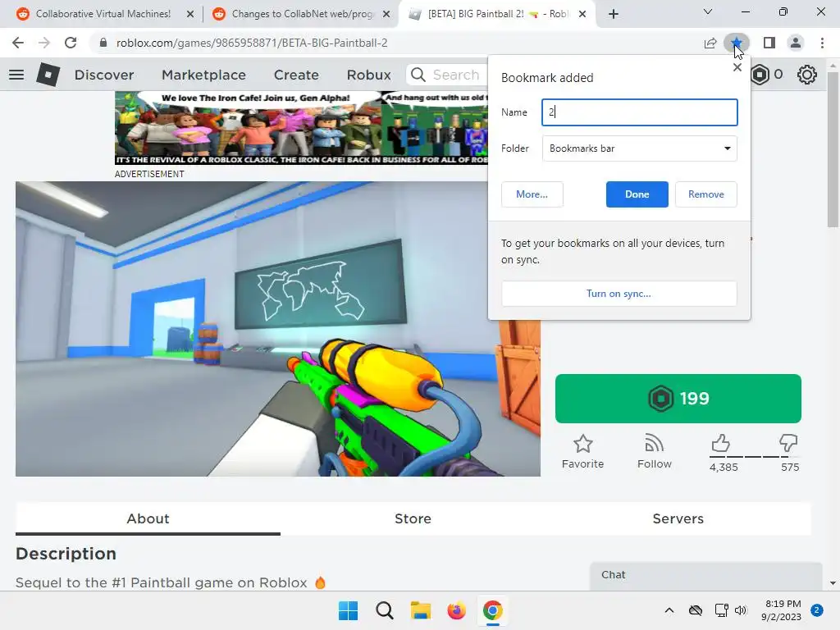Switch to Changes to CollabNet tab
Viewport: 840px width, 630px height.
click(x=303, y=14)
